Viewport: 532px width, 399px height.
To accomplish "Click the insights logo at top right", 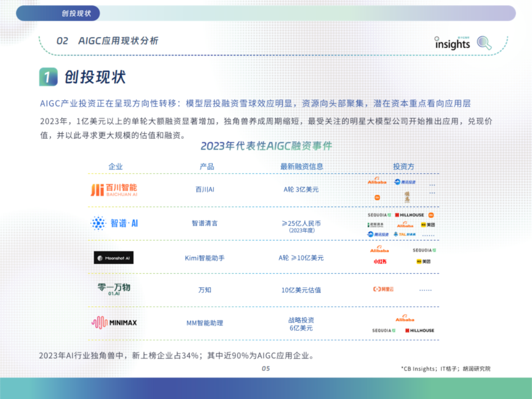I will coord(452,43).
